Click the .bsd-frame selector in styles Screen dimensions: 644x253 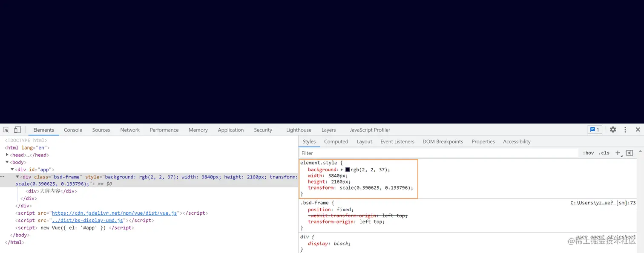(x=314, y=203)
